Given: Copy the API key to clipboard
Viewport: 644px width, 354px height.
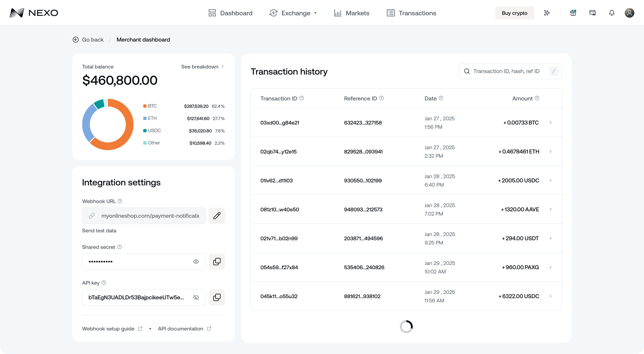Looking at the screenshot, I should [217, 297].
